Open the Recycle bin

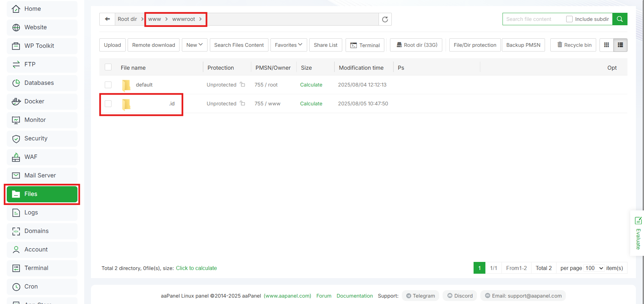pyautogui.click(x=573, y=45)
